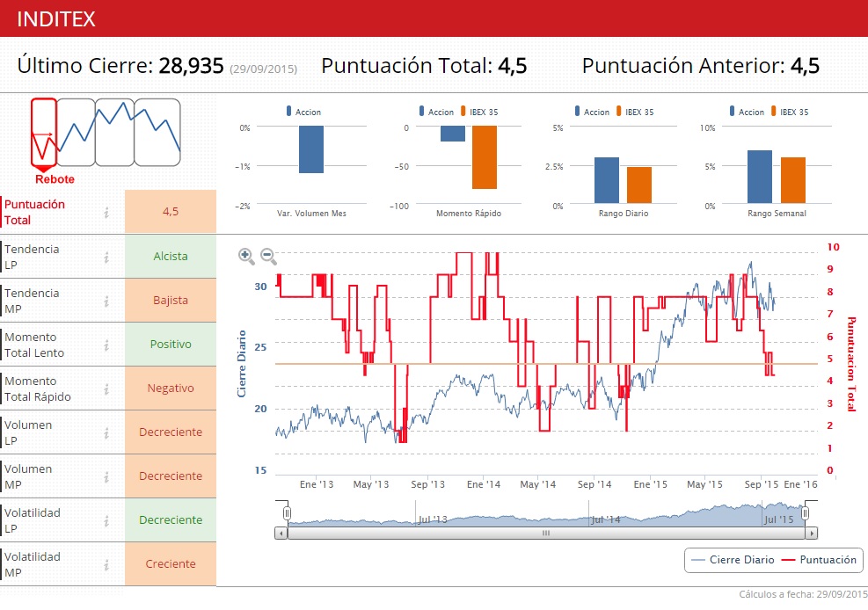Image resolution: width=868 pixels, height=610 pixels.
Task: Click orange IBEX 35 bar in Momento Rápido
Action: pos(485,157)
